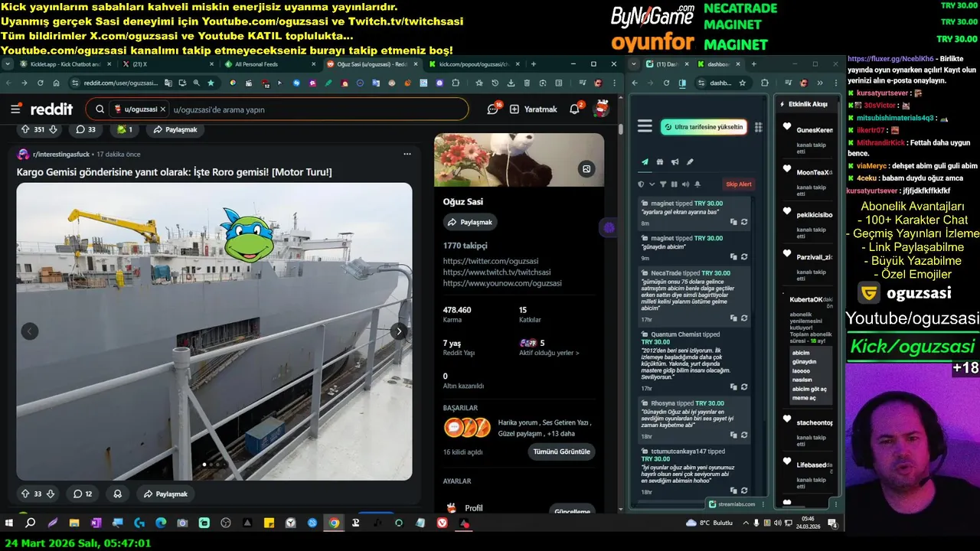Toggle the alert bell icon in Streamlabs

(697, 184)
